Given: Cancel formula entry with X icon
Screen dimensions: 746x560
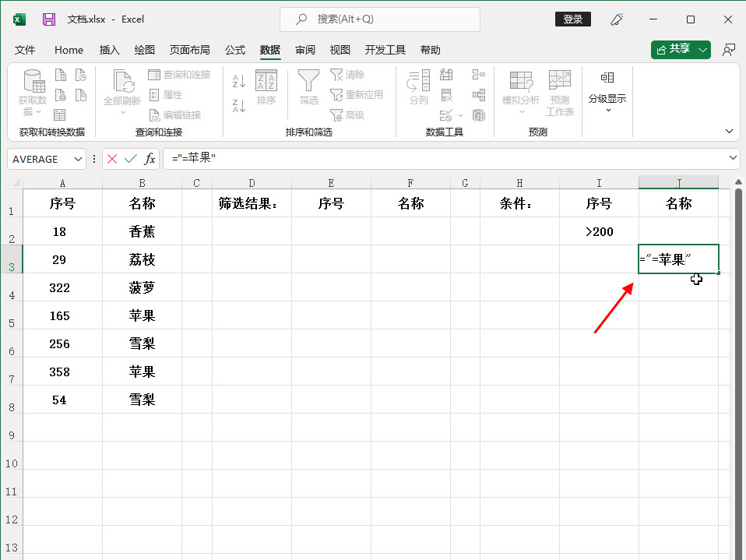Looking at the screenshot, I should click(112, 159).
